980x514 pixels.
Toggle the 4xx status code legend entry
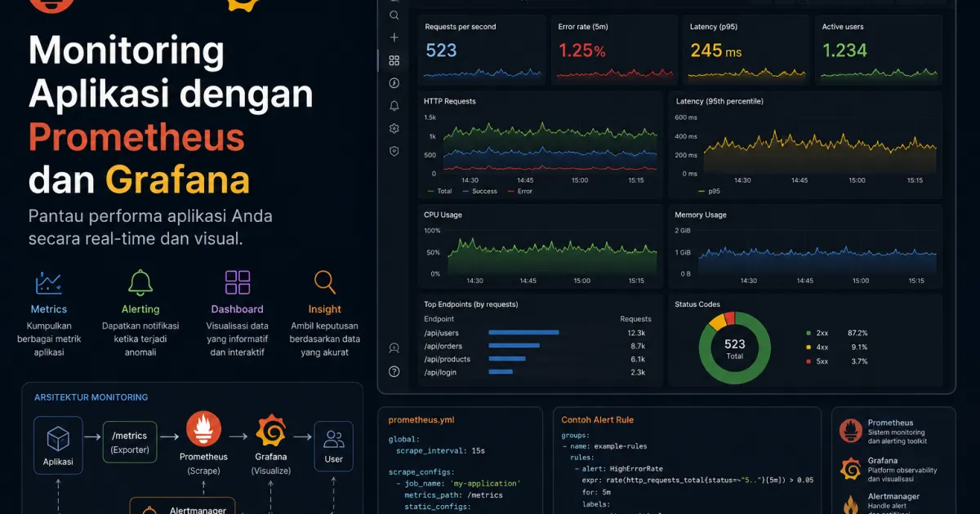pyautogui.click(x=817, y=347)
